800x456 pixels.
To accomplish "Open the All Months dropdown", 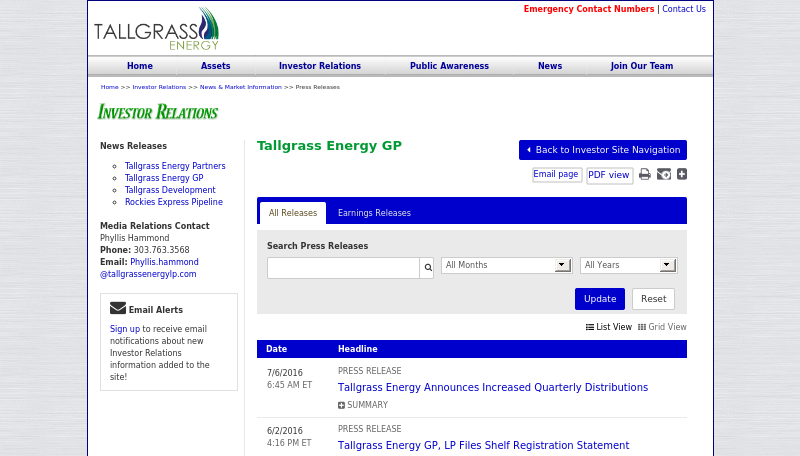I will (x=506, y=265).
